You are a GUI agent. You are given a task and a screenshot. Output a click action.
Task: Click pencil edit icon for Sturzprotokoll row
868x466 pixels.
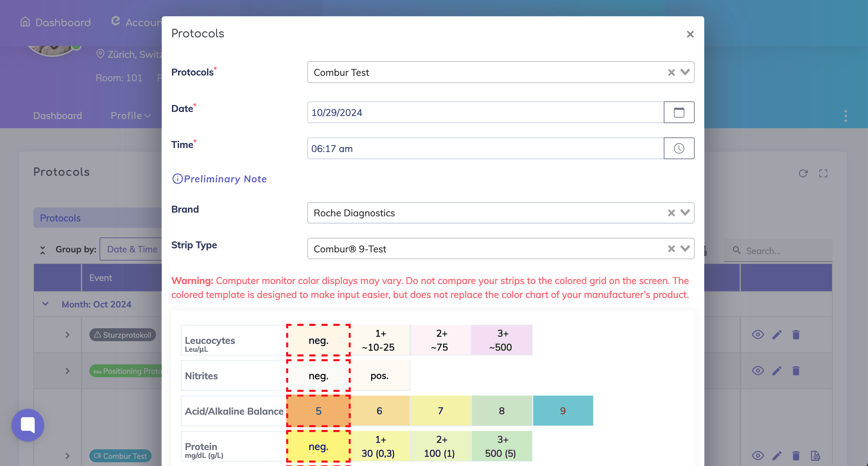click(777, 335)
